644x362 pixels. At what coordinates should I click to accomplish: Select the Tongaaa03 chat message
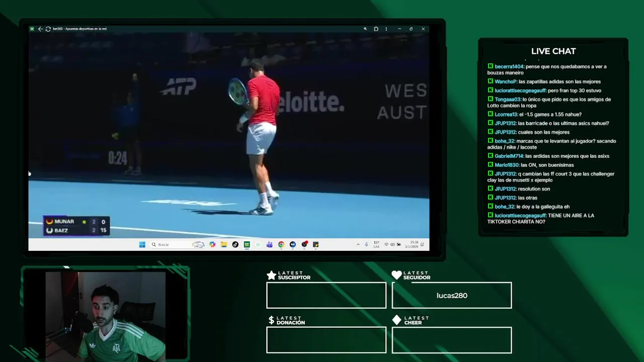(x=549, y=103)
